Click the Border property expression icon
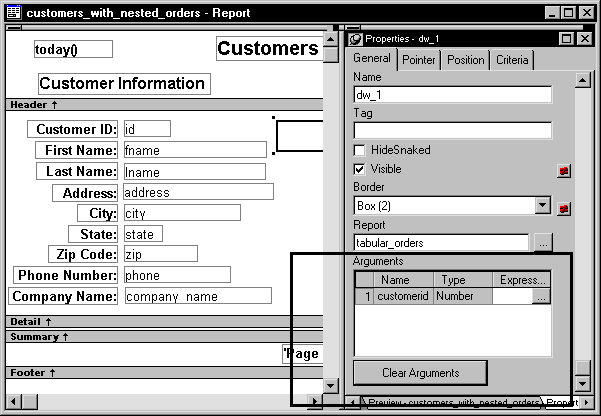 (x=564, y=207)
